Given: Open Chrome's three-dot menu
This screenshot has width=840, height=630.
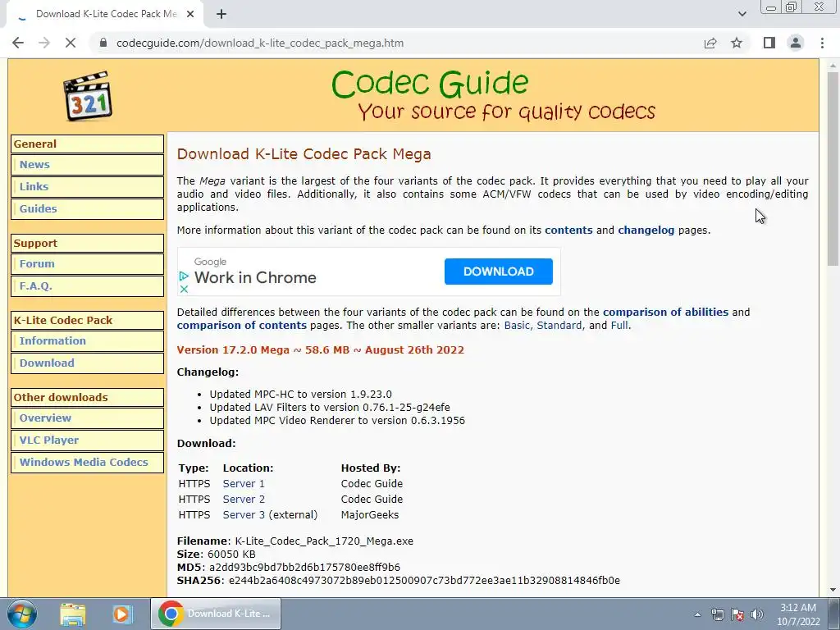Looking at the screenshot, I should [822, 43].
